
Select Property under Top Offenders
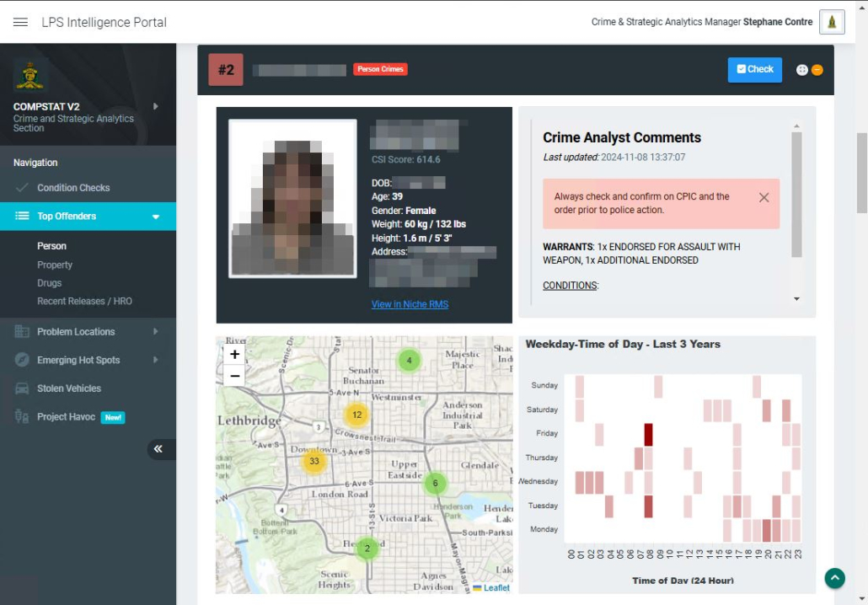pyautogui.click(x=55, y=265)
